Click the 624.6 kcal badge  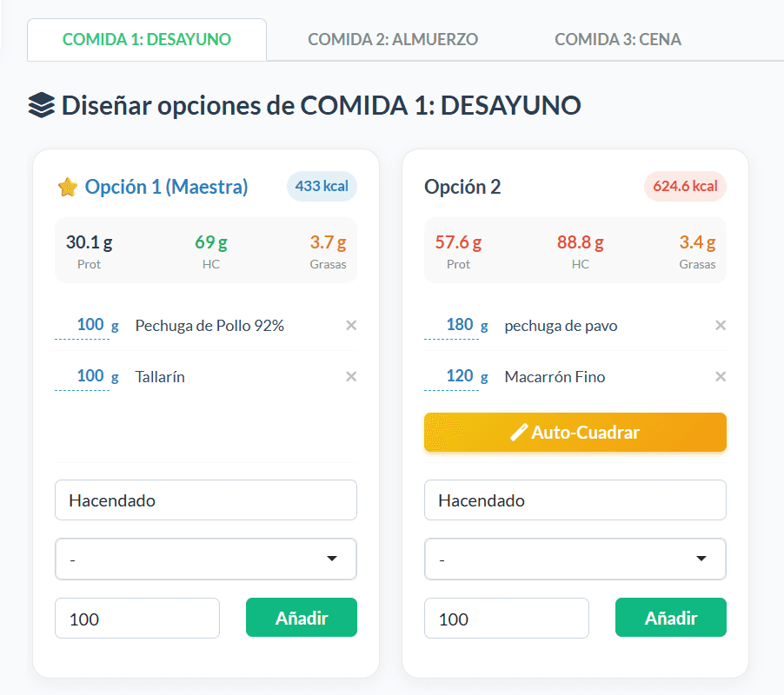coord(685,187)
